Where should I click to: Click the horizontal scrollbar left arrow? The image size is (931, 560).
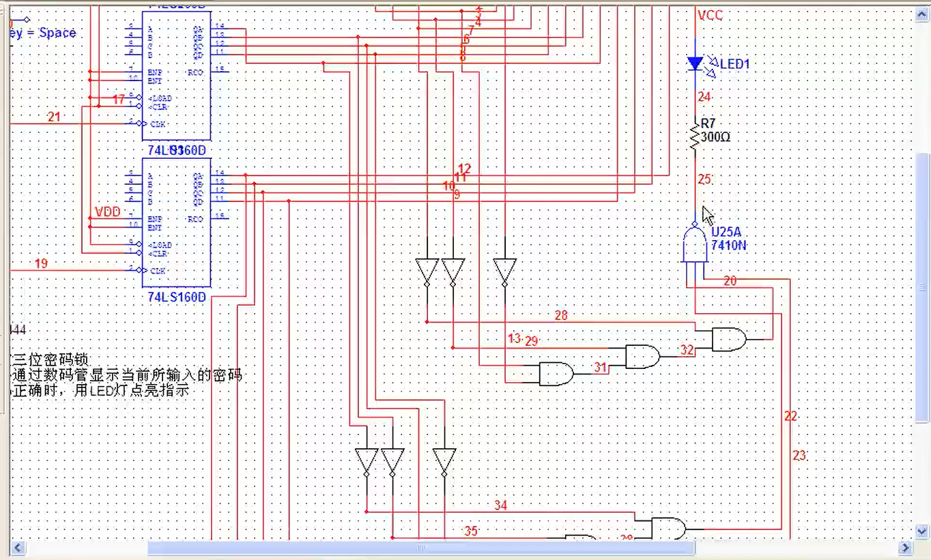pyautogui.click(x=18, y=548)
